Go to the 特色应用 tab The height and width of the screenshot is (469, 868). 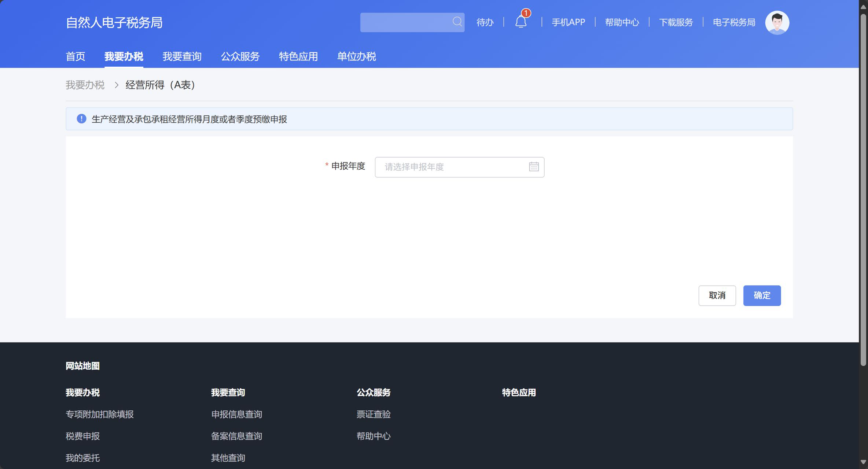(298, 56)
